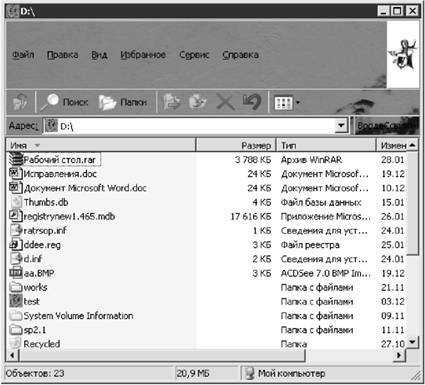Click the Delete X toolbar icon
Image resolution: width=425 pixels, height=385 pixels.
tap(225, 102)
